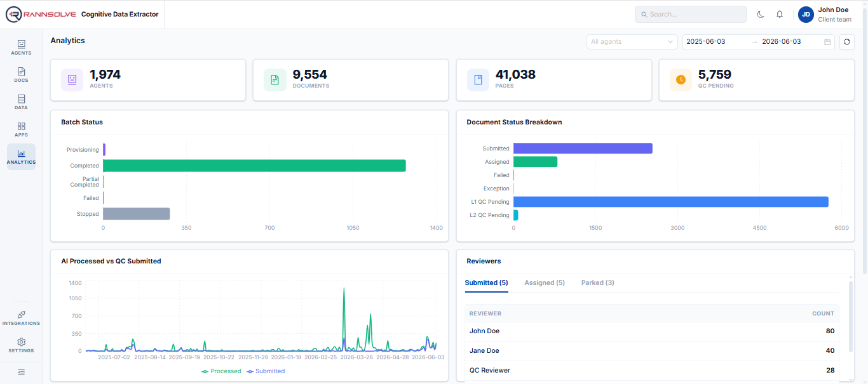The image size is (868, 384).
Task: Click the count 28 for QC Reviewer
Action: pyautogui.click(x=830, y=371)
